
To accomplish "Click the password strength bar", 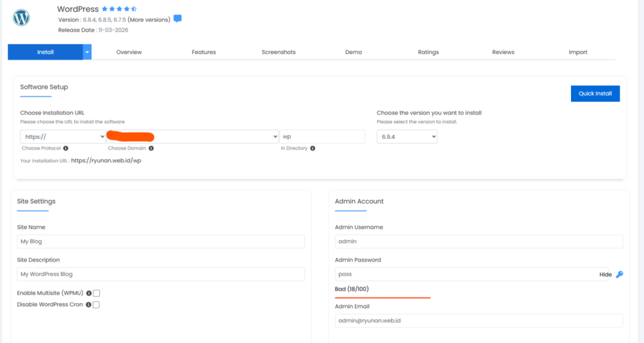I will pos(382,298).
